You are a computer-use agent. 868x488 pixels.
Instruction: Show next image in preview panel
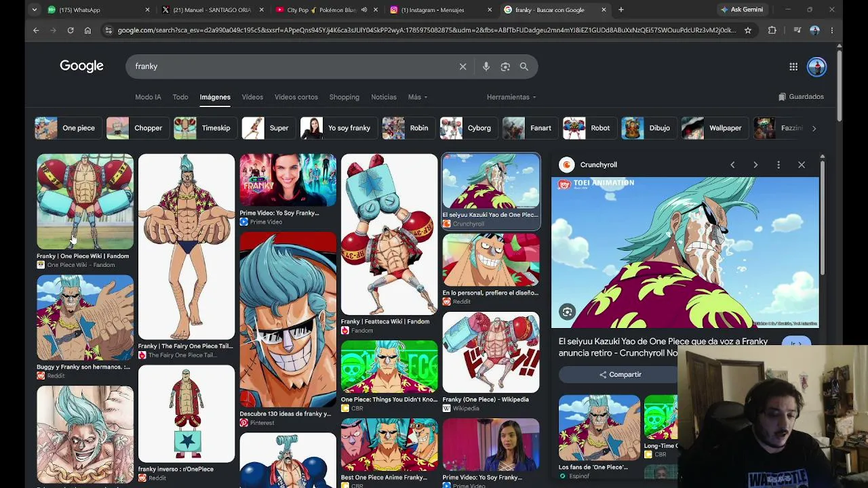pos(755,165)
